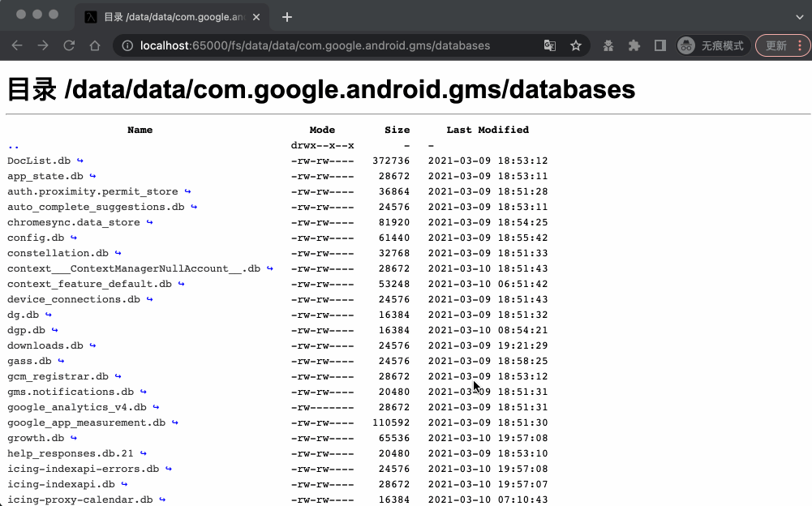This screenshot has width=812, height=506.
Task: Click the google_analytics_v4.db file name
Action: pos(76,407)
